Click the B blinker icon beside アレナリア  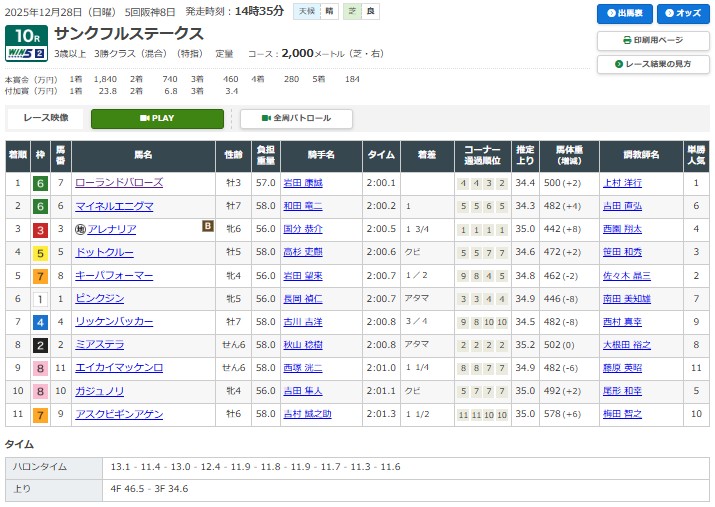(x=207, y=226)
